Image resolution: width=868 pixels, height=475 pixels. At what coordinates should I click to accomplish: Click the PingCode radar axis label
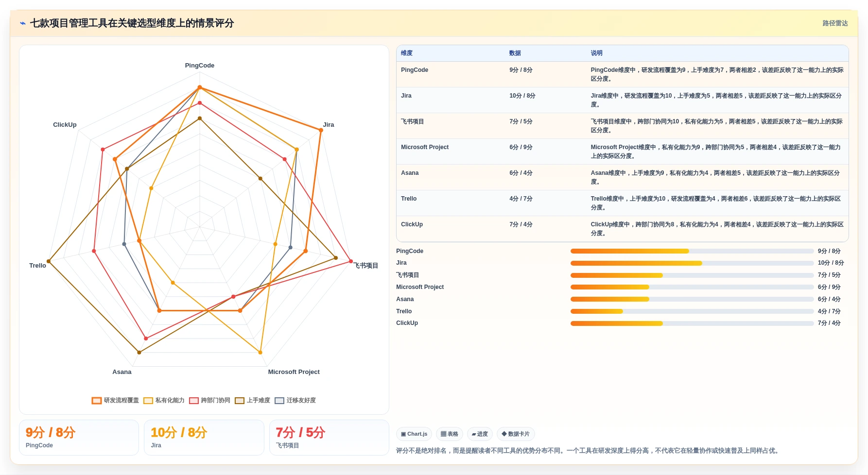point(200,66)
